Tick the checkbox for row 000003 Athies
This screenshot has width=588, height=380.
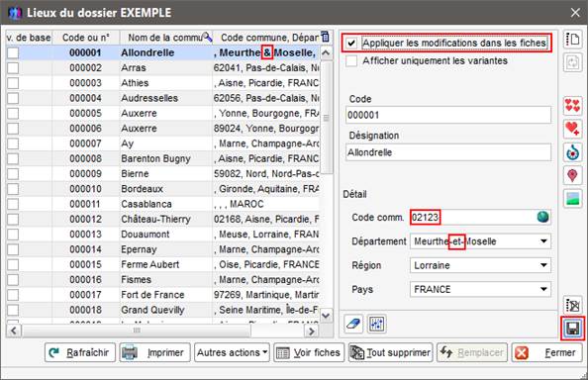[x=13, y=83]
